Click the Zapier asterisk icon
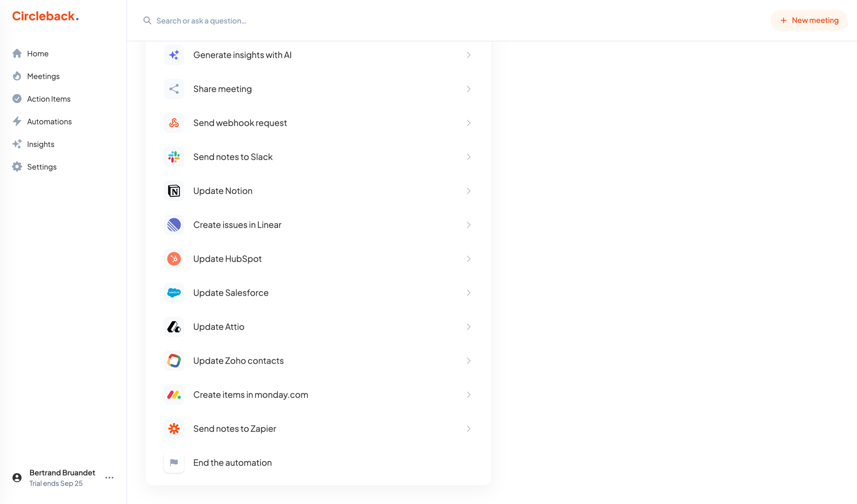Viewport: 857px width, 504px height. coord(174,428)
